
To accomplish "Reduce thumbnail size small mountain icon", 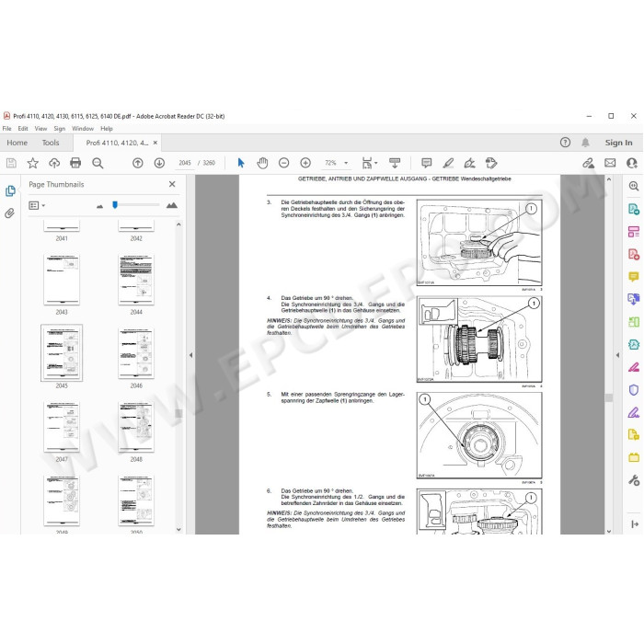I will pos(99,206).
